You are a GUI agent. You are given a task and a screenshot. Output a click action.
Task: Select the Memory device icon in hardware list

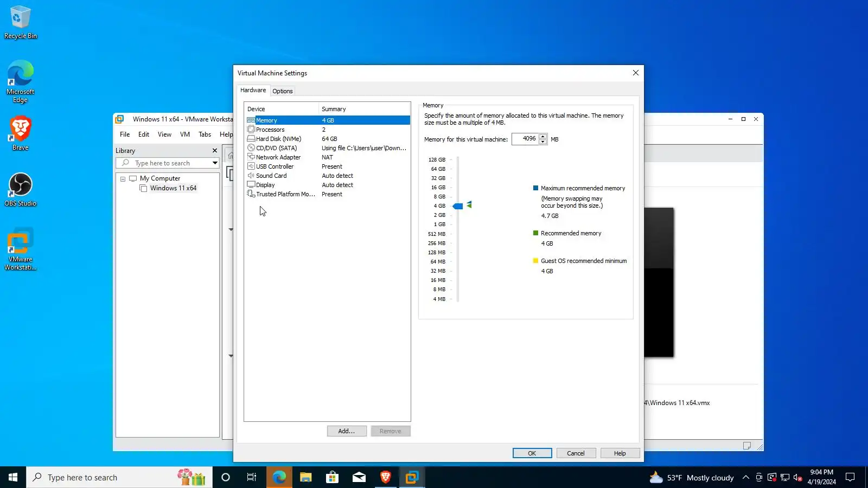point(251,120)
